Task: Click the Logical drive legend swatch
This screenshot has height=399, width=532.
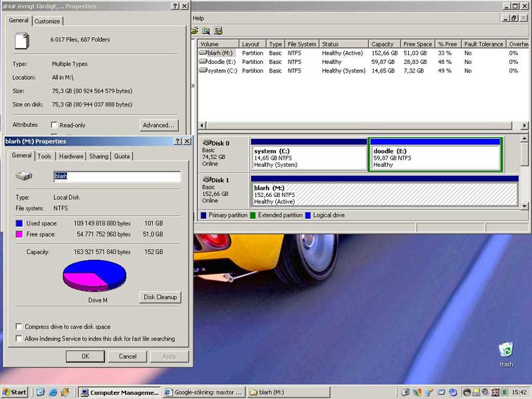Action: tap(308, 215)
